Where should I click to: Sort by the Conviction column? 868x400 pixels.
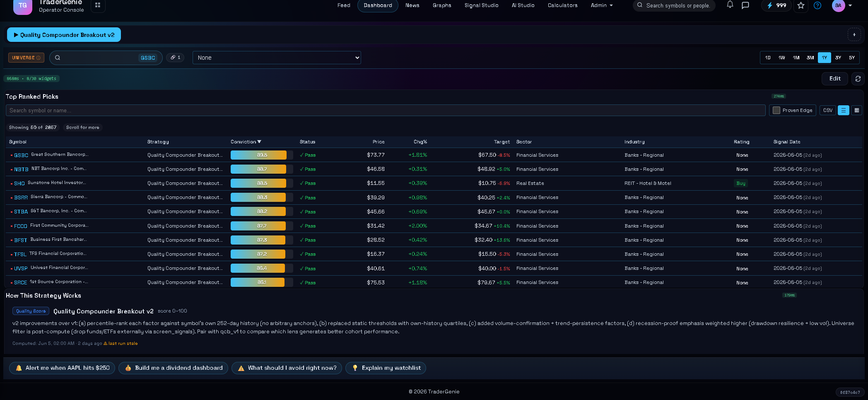tap(246, 142)
